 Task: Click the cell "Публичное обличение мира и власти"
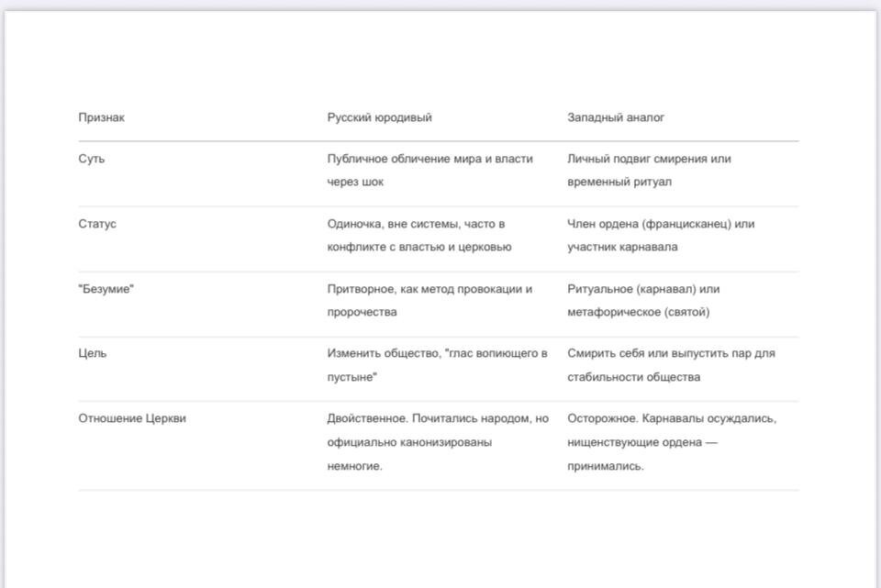point(429,171)
